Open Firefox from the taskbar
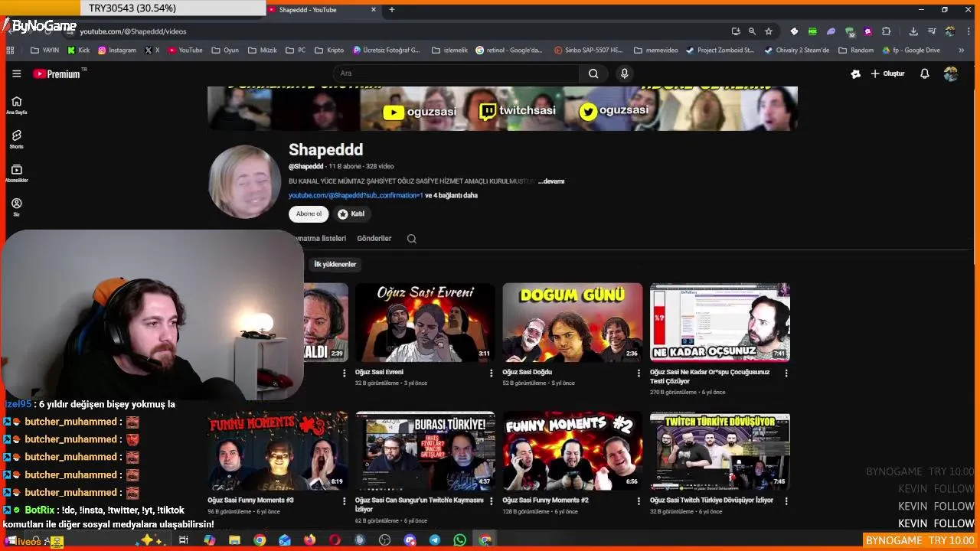The height and width of the screenshot is (551, 980). (309, 540)
